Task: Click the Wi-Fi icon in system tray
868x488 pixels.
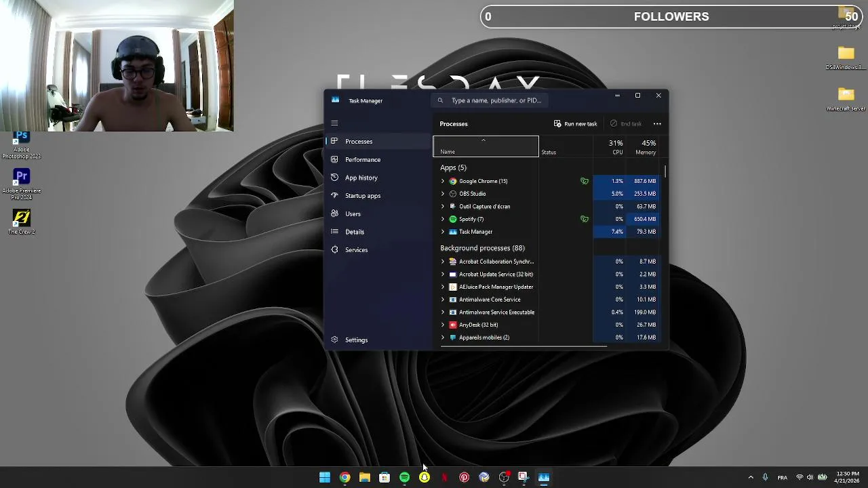Action: click(799, 477)
